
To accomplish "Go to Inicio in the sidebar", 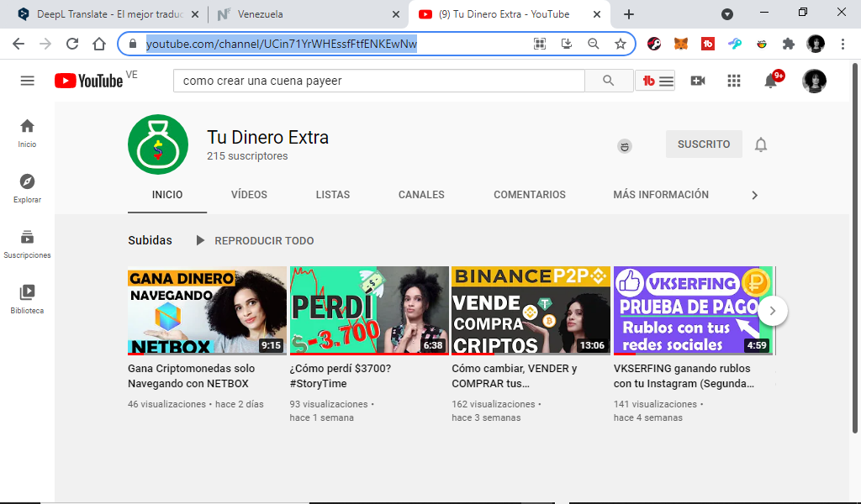I will (x=27, y=134).
